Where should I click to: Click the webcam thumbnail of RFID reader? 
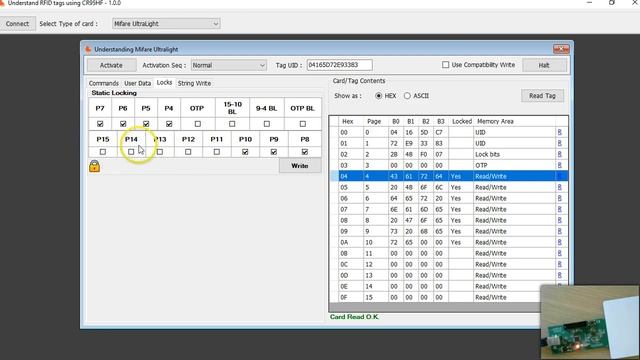click(590, 322)
